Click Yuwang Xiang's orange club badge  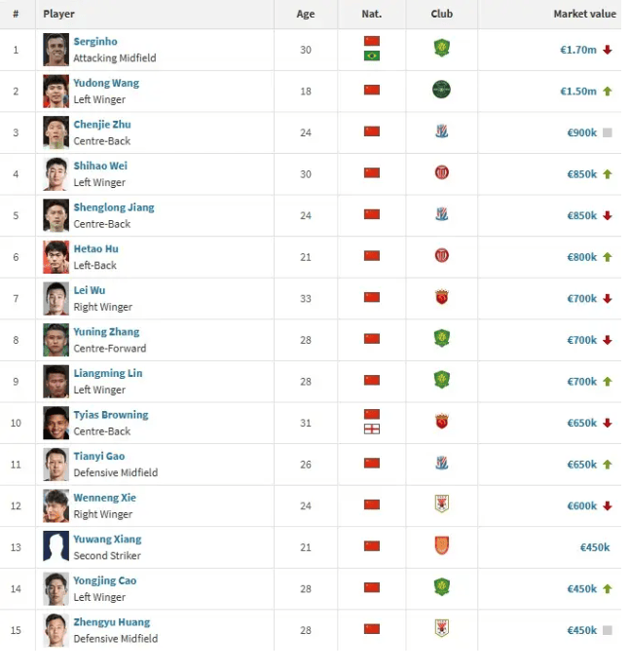tap(441, 545)
